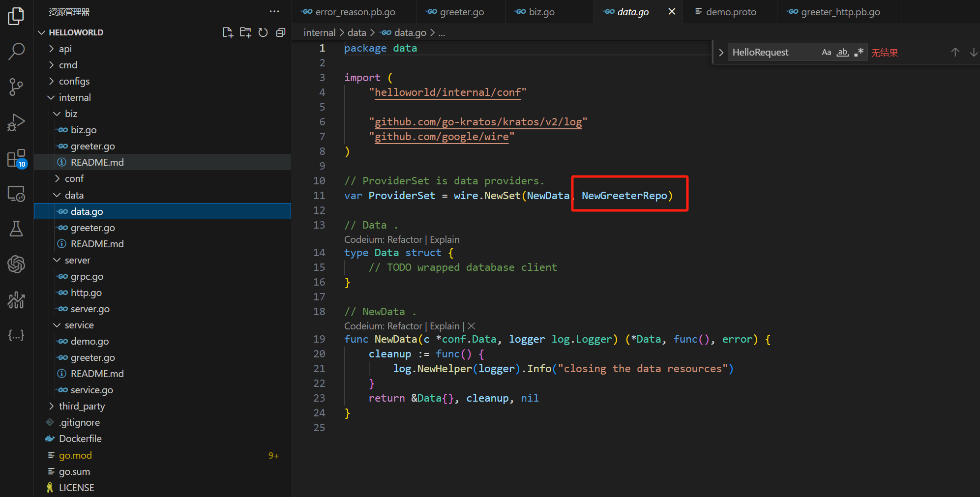Open http.go in the server folder

pyautogui.click(x=162, y=292)
